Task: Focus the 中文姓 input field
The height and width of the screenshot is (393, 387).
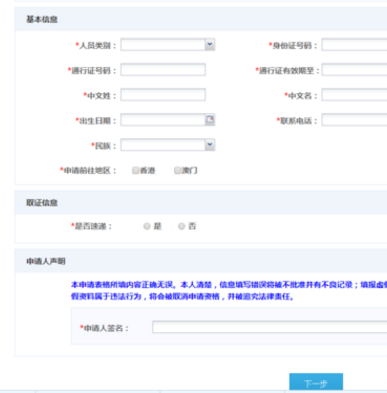Action: (x=163, y=95)
